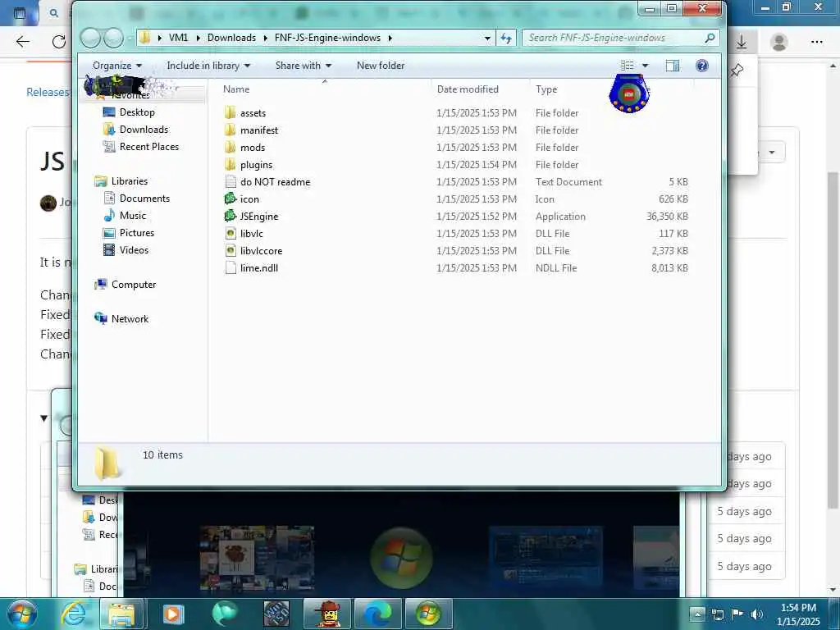Open browser profile avatar
Image resolution: width=840 pixels, height=630 pixels.
779,42
